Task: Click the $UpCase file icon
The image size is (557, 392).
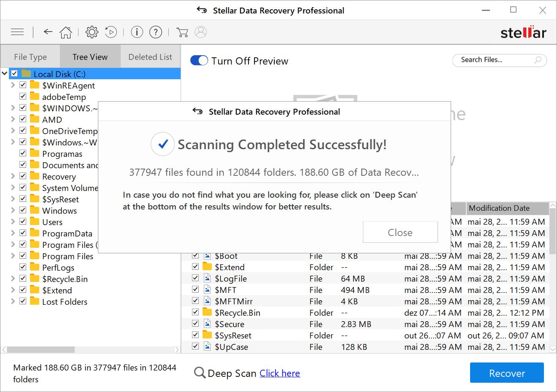Action: click(x=207, y=346)
